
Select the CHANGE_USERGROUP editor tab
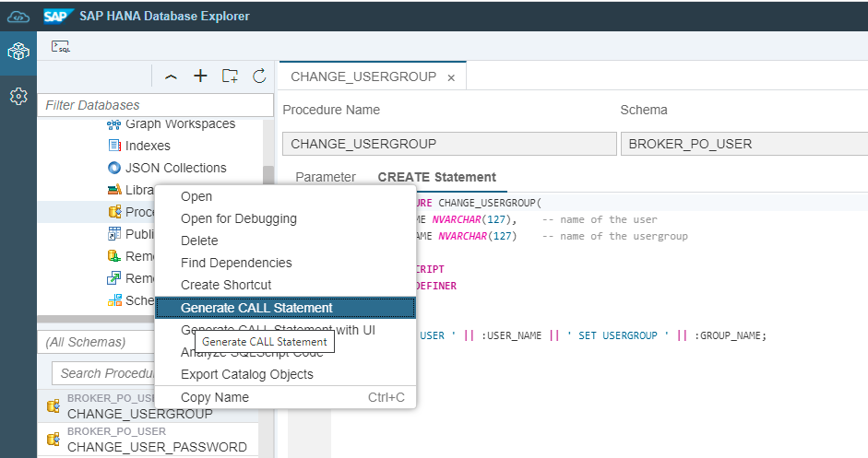coord(373,76)
